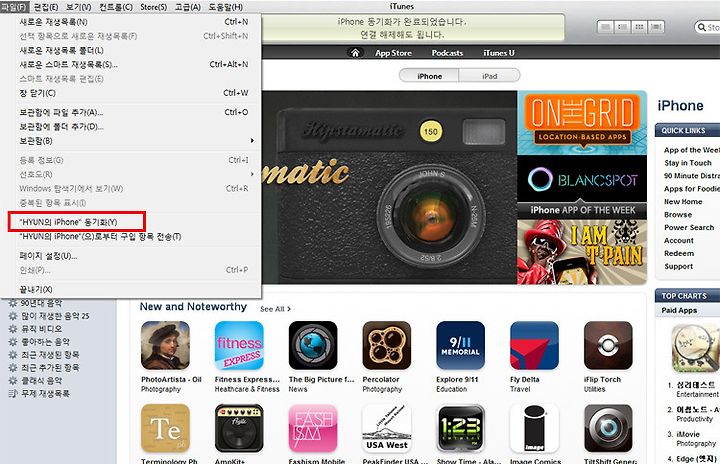
Task: Open the top paid app magnifier icon
Action: (x=695, y=348)
